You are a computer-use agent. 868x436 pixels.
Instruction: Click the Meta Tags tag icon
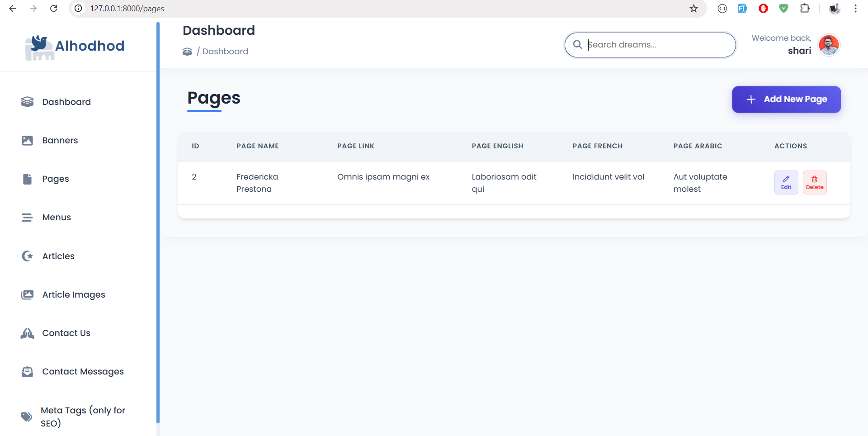27,417
